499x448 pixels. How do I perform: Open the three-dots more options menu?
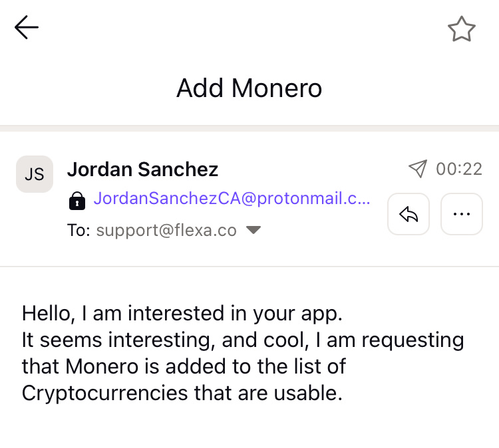pyautogui.click(x=461, y=214)
